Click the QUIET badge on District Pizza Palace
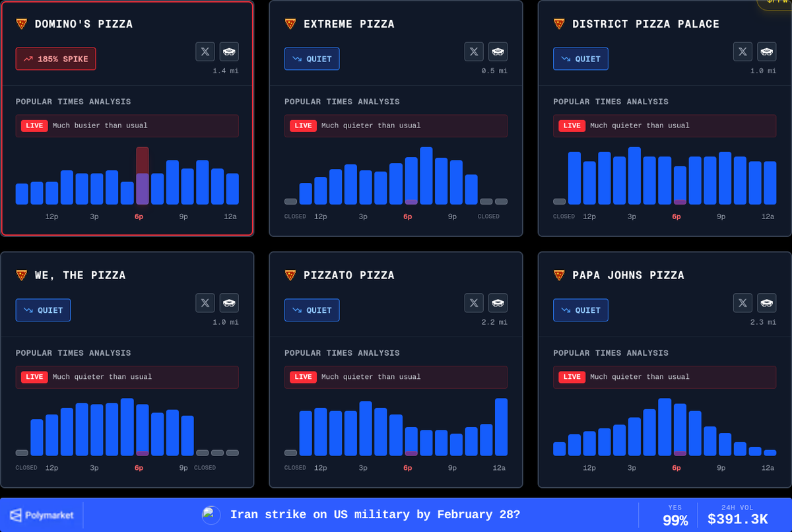Screen dimensions: 792x532 click(x=580, y=59)
